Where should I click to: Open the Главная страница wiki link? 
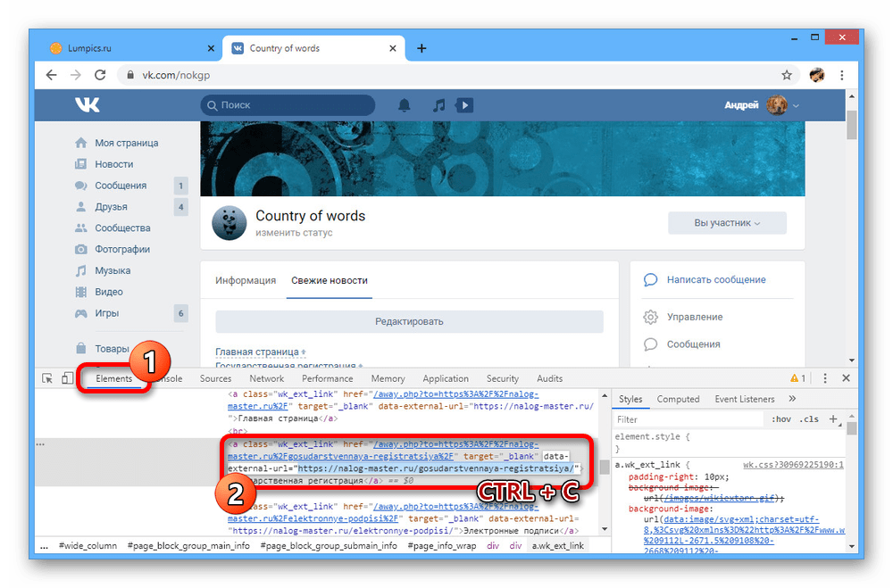point(257,352)
